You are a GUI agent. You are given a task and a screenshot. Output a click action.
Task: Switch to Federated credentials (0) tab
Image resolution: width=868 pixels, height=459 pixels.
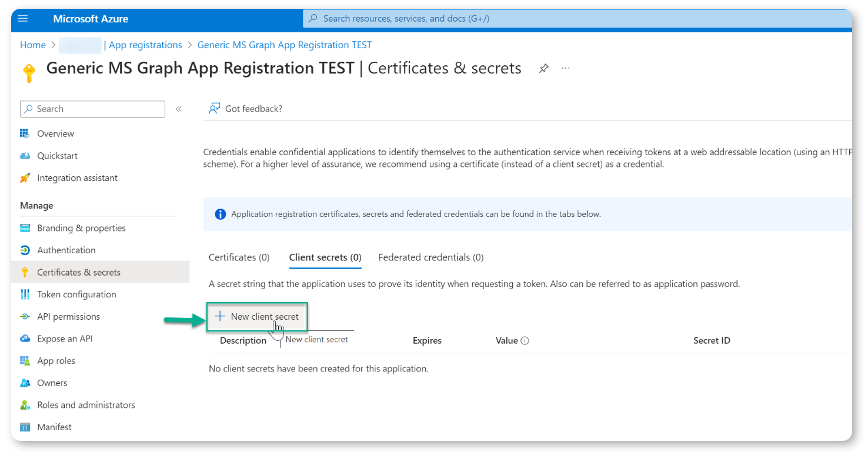(431, 257)
